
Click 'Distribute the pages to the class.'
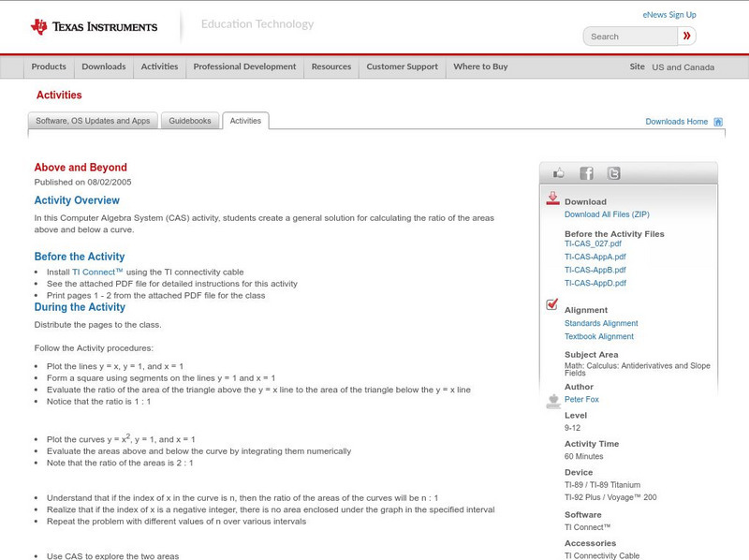pyautogui.click(x=98, y=325)
